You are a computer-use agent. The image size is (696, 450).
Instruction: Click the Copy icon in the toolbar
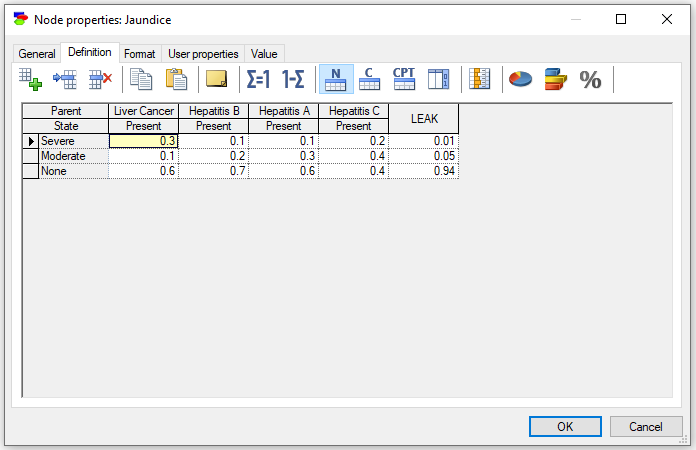pos(141,79)
